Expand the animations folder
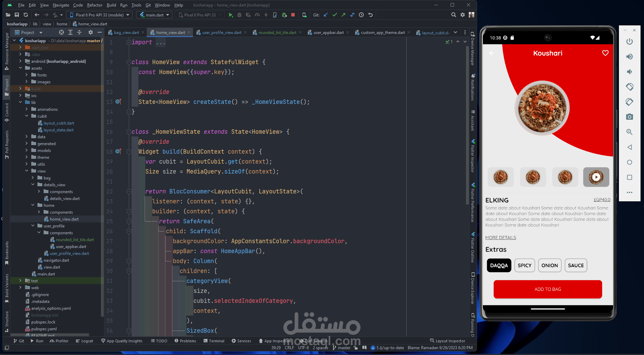Screen dimensions: 644x355 26,109
